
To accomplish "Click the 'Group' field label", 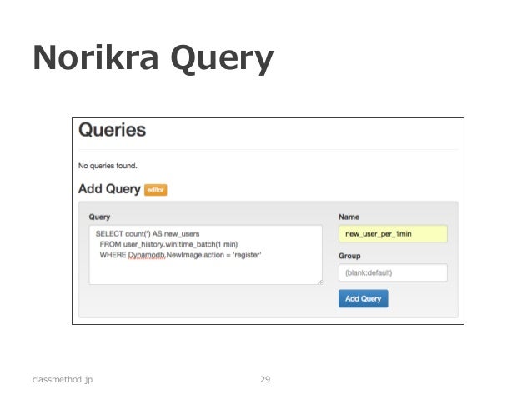I will point(349,256).
